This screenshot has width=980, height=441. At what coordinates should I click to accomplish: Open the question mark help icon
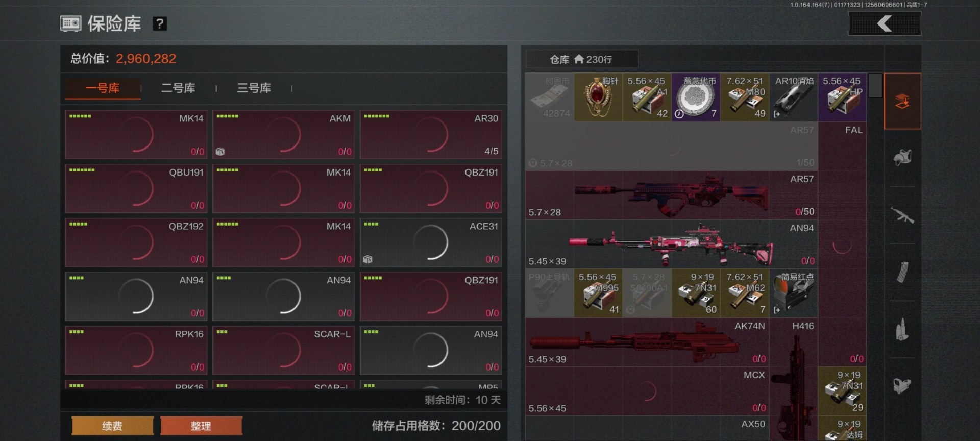160,23
